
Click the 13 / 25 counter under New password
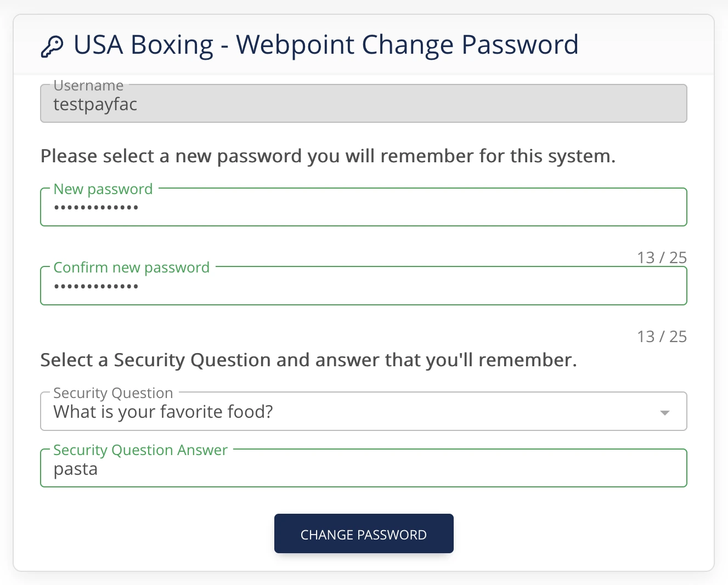[662, 258]
